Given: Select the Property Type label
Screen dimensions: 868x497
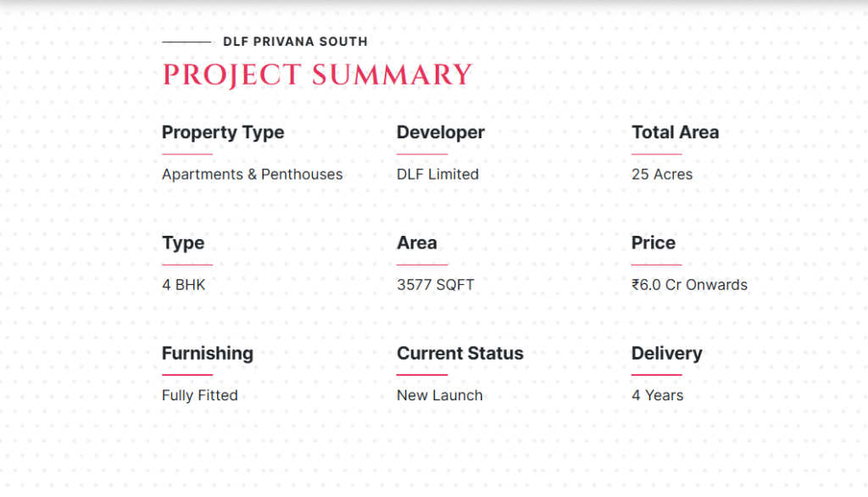Looking at the screenshot, I should click(x=223, y=132).
